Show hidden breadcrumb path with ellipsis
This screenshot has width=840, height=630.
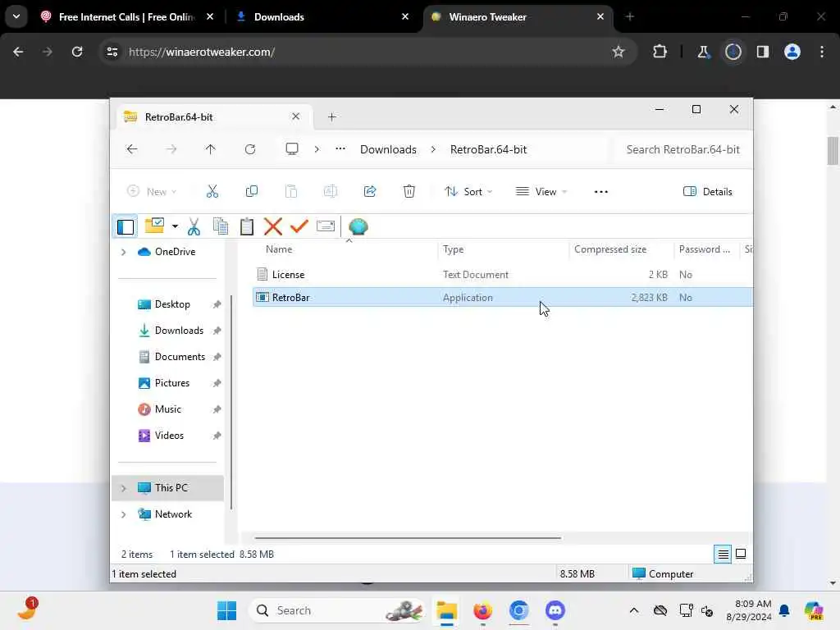tap(340, 149)
